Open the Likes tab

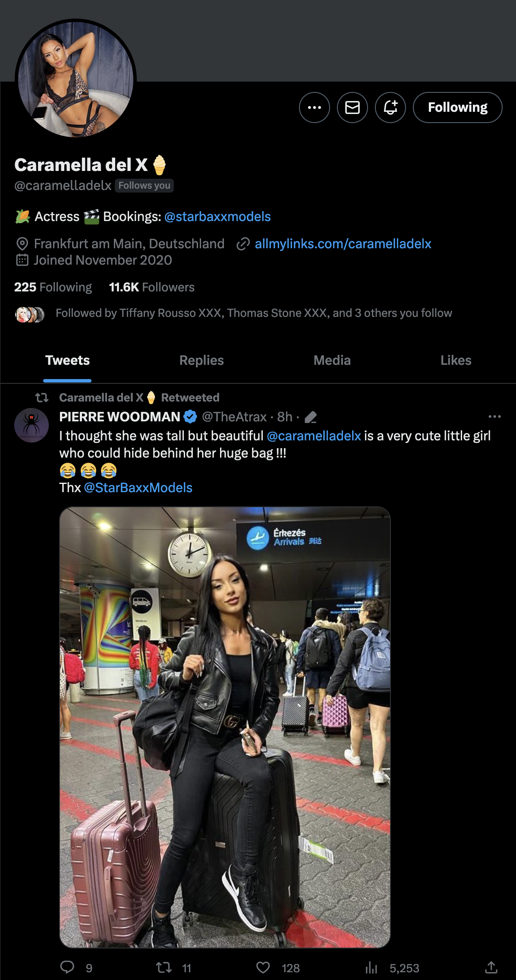coord(456,360)
